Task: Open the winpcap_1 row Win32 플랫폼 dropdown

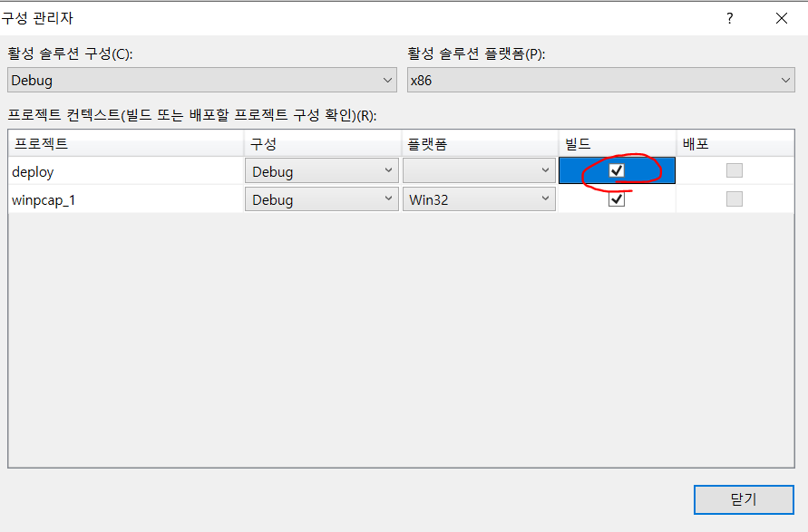Action: (x=479, y=199)
